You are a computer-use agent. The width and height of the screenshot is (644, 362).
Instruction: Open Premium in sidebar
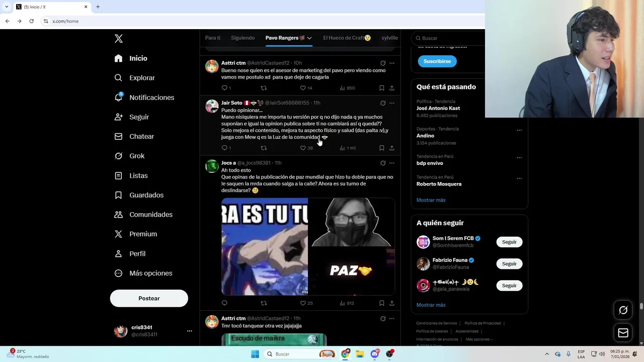tap(135, 234)
